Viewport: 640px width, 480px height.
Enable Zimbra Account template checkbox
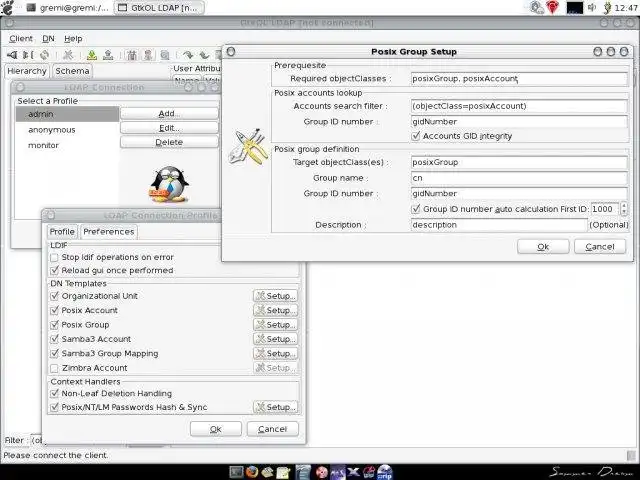click(54, 368)
